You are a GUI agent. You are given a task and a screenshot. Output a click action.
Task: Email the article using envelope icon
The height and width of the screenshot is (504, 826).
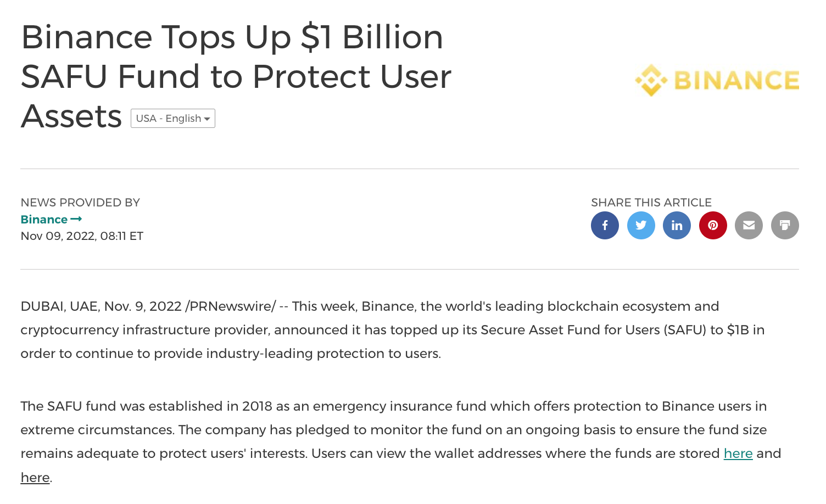[749, 225]
